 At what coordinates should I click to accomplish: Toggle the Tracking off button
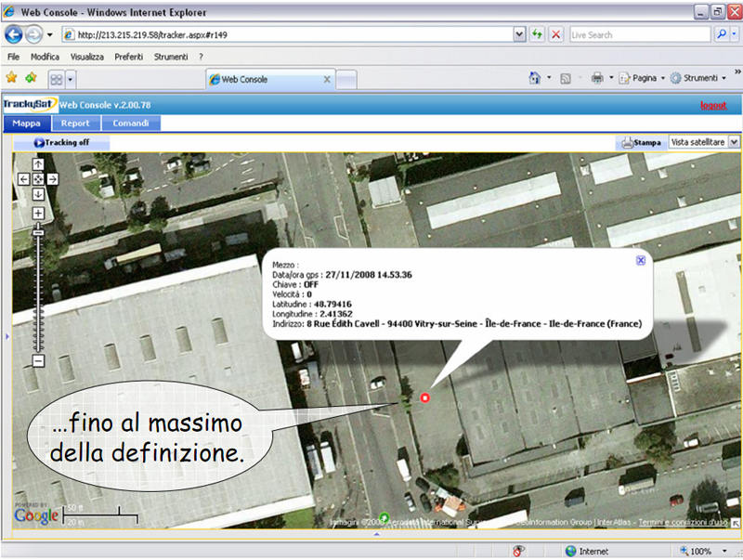pos(61,143)
